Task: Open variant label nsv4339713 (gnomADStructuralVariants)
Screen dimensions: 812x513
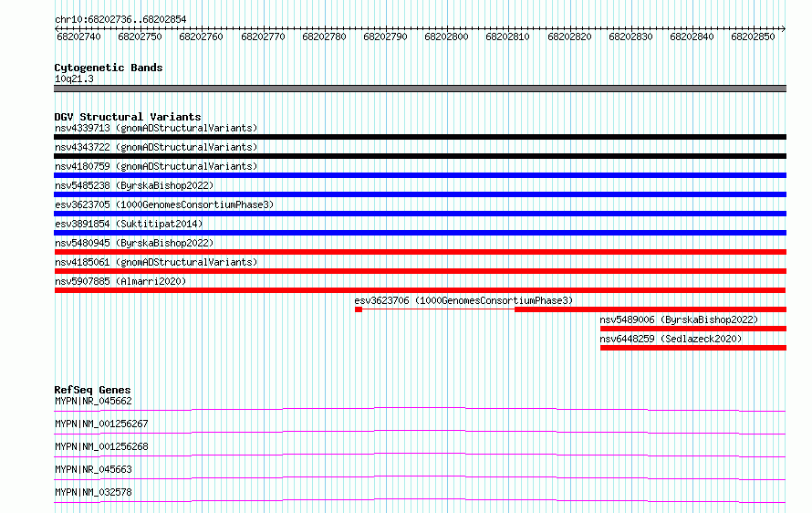Action: tap(156, 128)
